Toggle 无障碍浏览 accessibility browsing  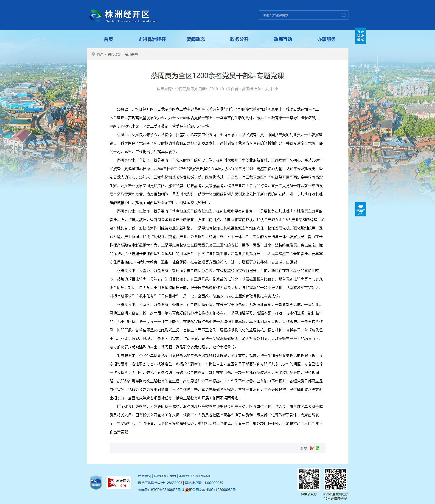(x=361, y=209)
